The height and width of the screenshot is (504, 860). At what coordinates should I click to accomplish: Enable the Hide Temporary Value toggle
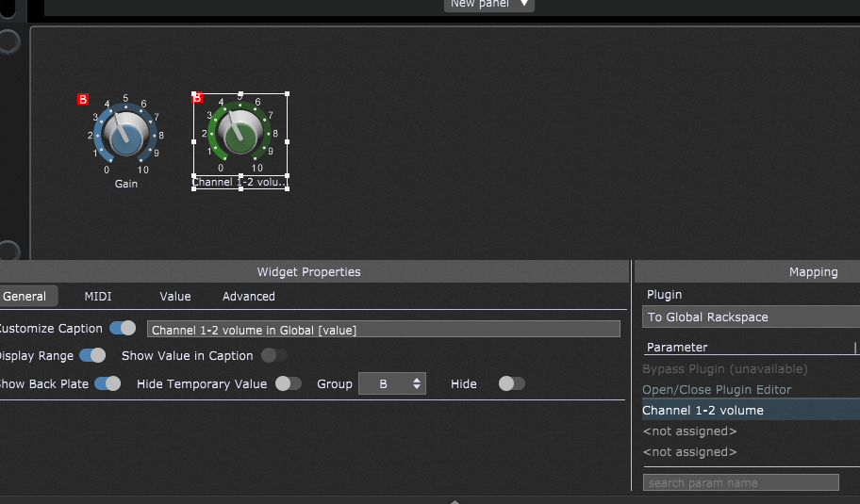pos(289,383)
